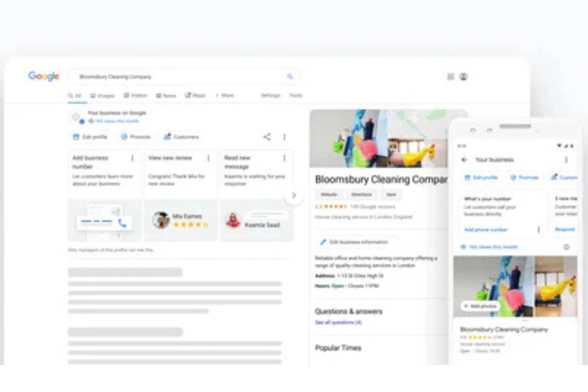This screenshot has width=588, height=392.
Task: Open the account avatar icon
Action: click(x=463, y=76)
